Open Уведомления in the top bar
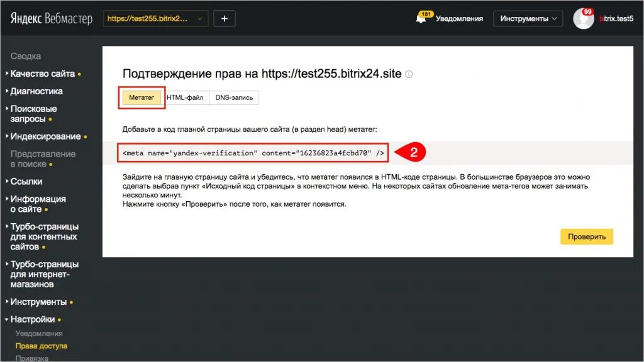Screen dimensions: 644x362 click(x=458, y=18)
